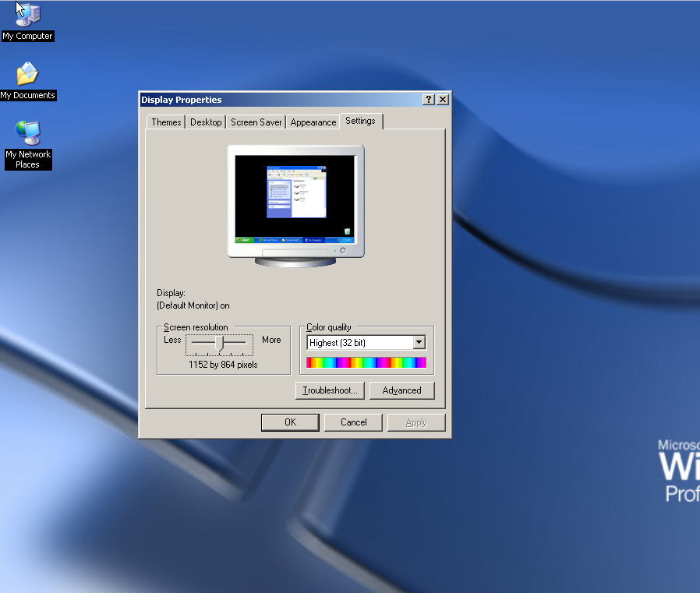Click the question mark help button
The width and height of the screenshot is (700, 593).
[429, 100]
